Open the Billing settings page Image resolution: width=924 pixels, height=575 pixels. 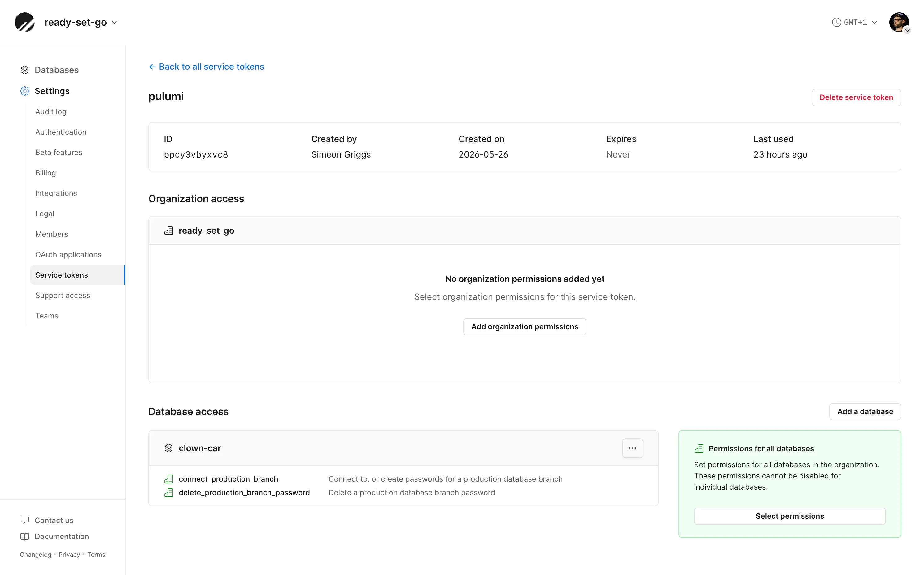pyautogui.click(x=46, y=173)
